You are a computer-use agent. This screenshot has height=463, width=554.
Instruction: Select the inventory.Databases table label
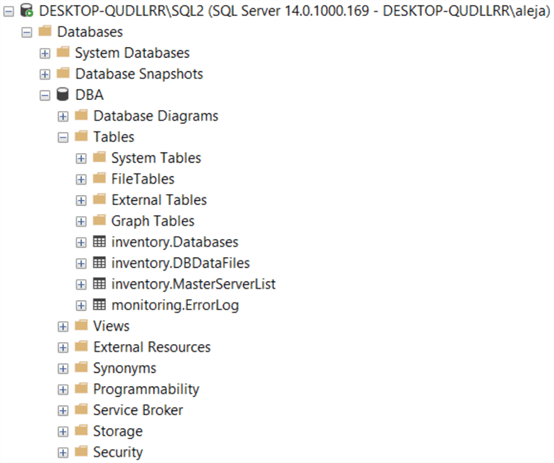coord(175,242)
